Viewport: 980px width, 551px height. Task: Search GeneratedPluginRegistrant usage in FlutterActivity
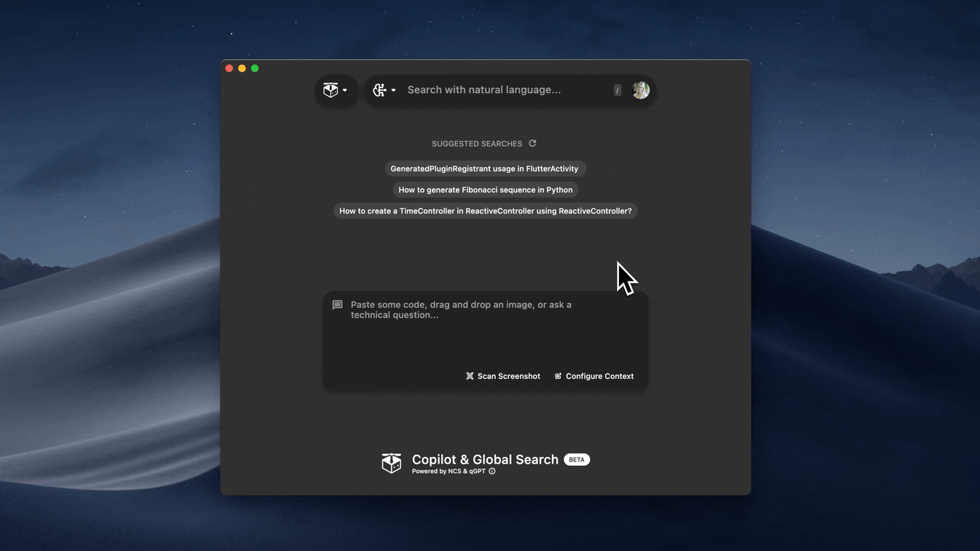click(x=484, y=168)
